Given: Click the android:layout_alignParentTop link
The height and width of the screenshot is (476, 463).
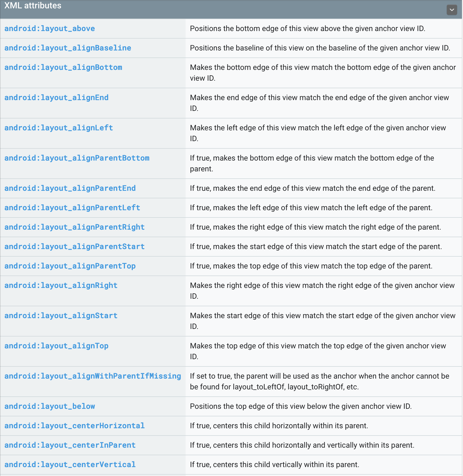Looking at the screenshot, I should pyautogui.click(x=70, y=266).
